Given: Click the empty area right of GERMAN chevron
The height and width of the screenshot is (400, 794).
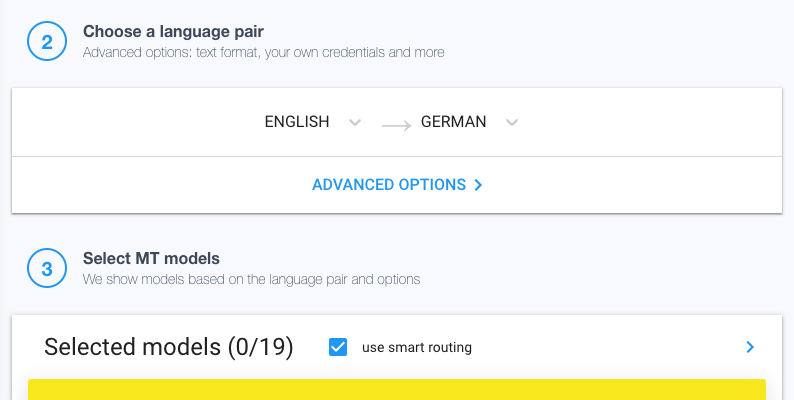Looking at the screenshot, I should [x=650, y=122].
